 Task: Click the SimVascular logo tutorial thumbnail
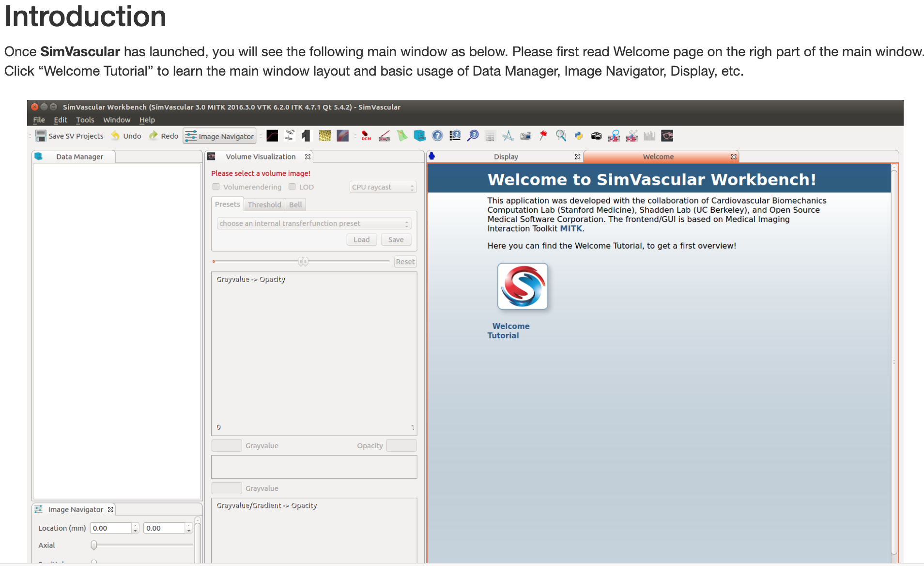coord(523,286)
